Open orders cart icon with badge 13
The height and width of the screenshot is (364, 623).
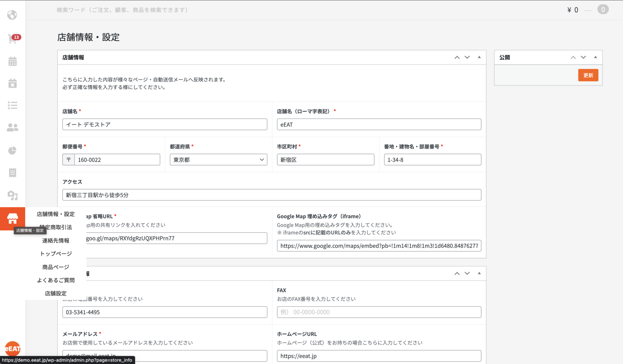click(12, 39)
